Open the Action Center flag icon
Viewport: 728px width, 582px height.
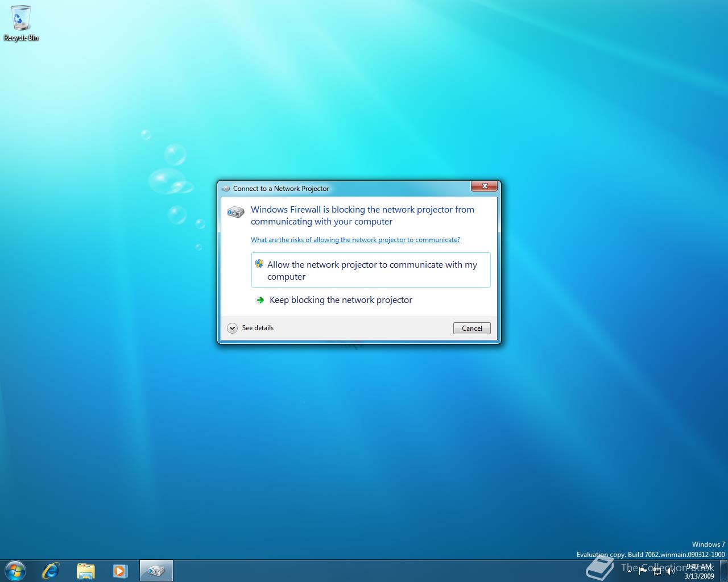click(643, 571)
